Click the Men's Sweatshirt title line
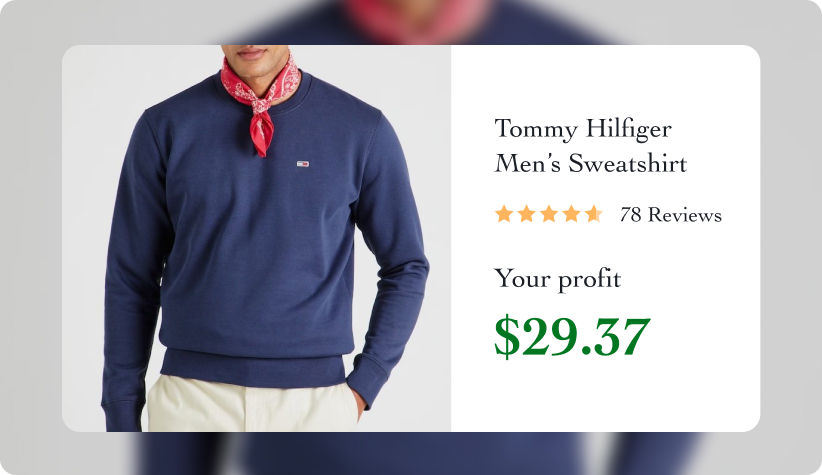Image resolution: width=822 pixels, height=475 pixels. (591, 163)
